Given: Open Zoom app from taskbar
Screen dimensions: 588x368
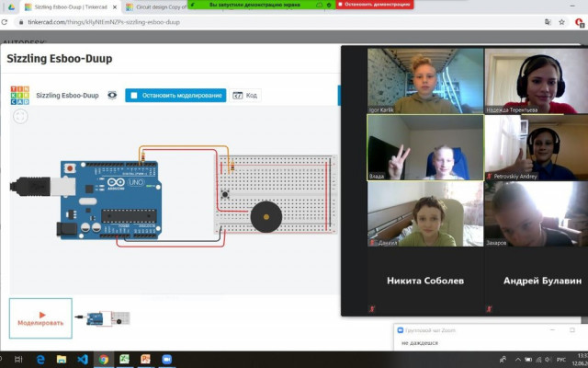Looking at the screenshot, I should coord(167,360).
